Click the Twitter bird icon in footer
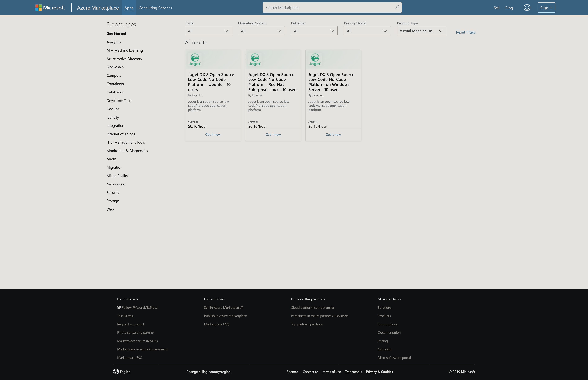The height and width of the screenshot is (380, 588). [119, 308]
